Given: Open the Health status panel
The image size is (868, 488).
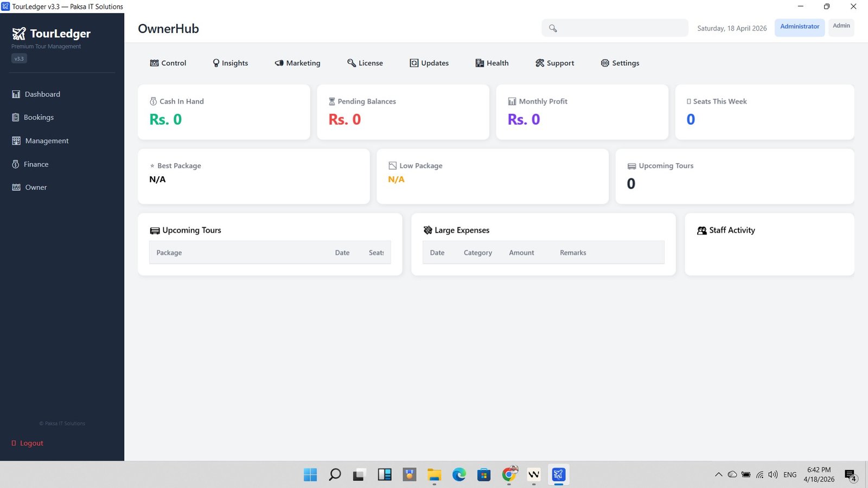Looking at the screenshot, I should point(492,63).
